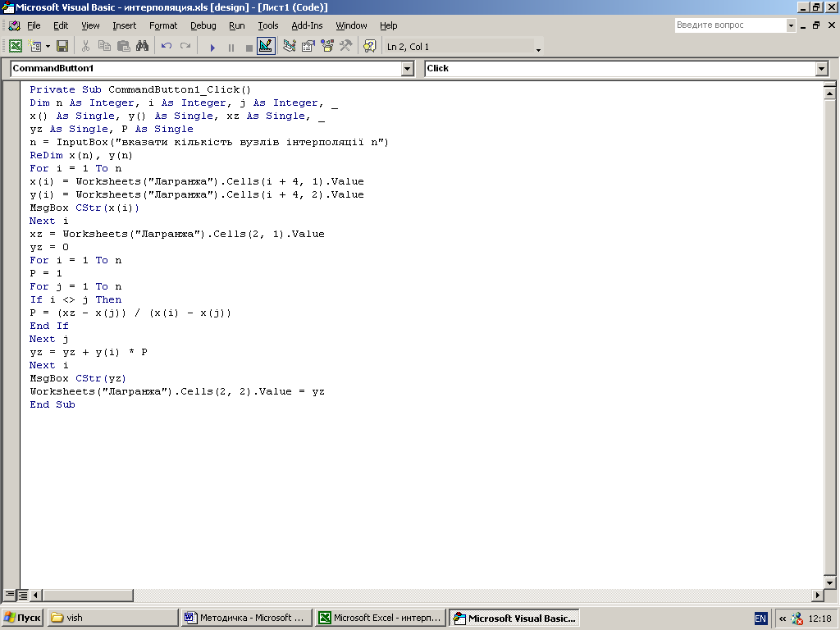Viewport: 840px width, 630px height.
Task: Open the Toolbox hammer-wrench icon
Action: click(345, 47)
